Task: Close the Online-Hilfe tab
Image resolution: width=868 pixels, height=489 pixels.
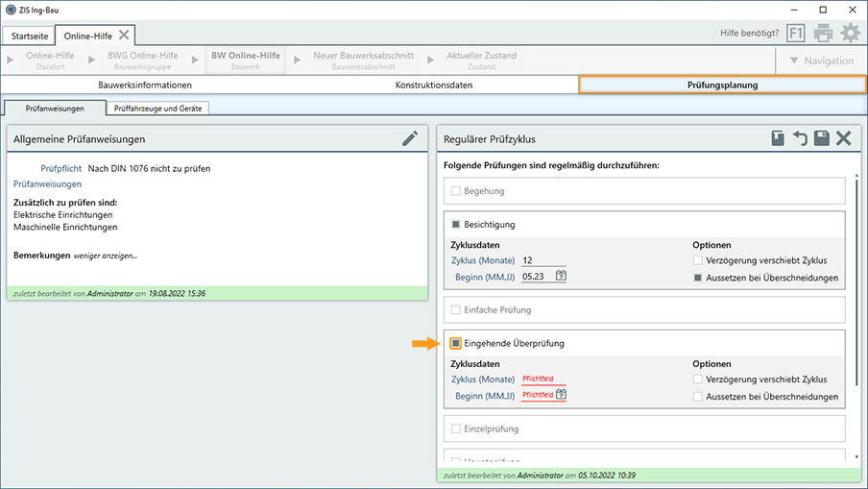Action: click(x=124, y=35)
